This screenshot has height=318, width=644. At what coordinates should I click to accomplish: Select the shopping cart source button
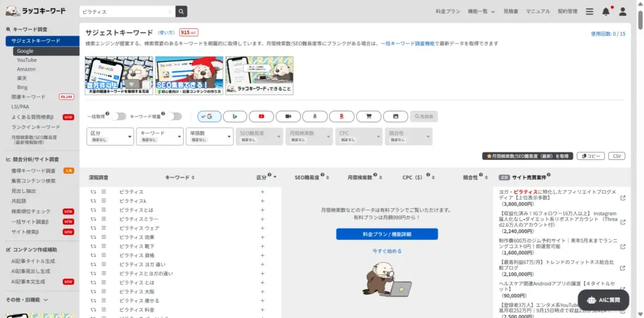(x=369, y=116)
